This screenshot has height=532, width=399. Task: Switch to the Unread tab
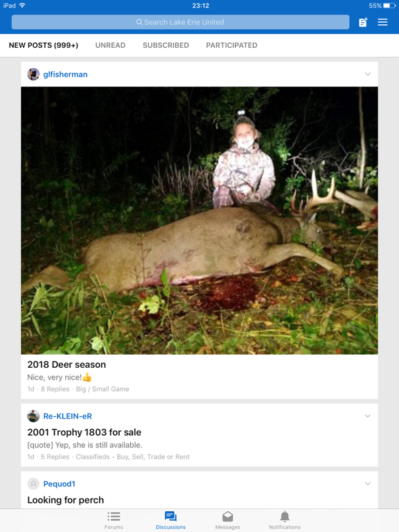pos(110,45)
